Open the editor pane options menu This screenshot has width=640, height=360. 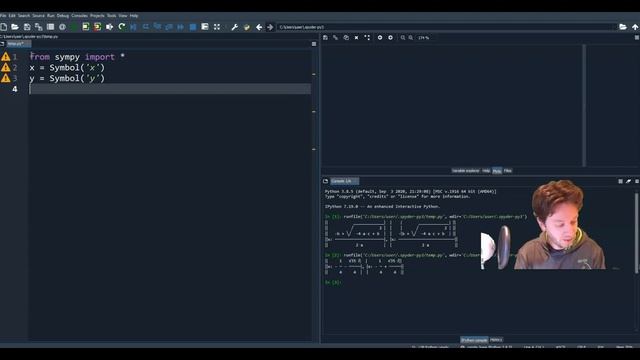pyautogui.click(x=314, y=44)
